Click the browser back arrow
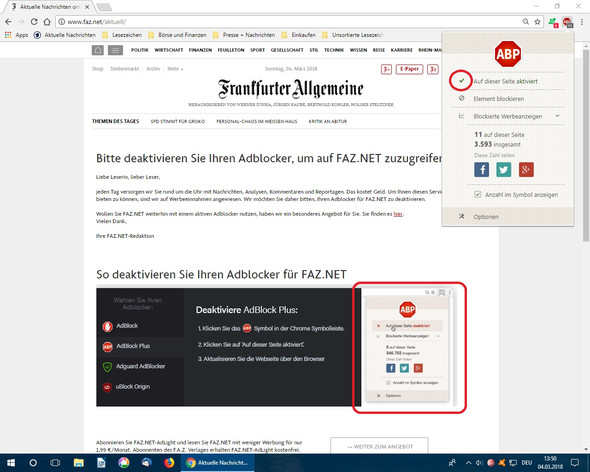The height and width of the screenshot is (472, 590). coord(8,22)
